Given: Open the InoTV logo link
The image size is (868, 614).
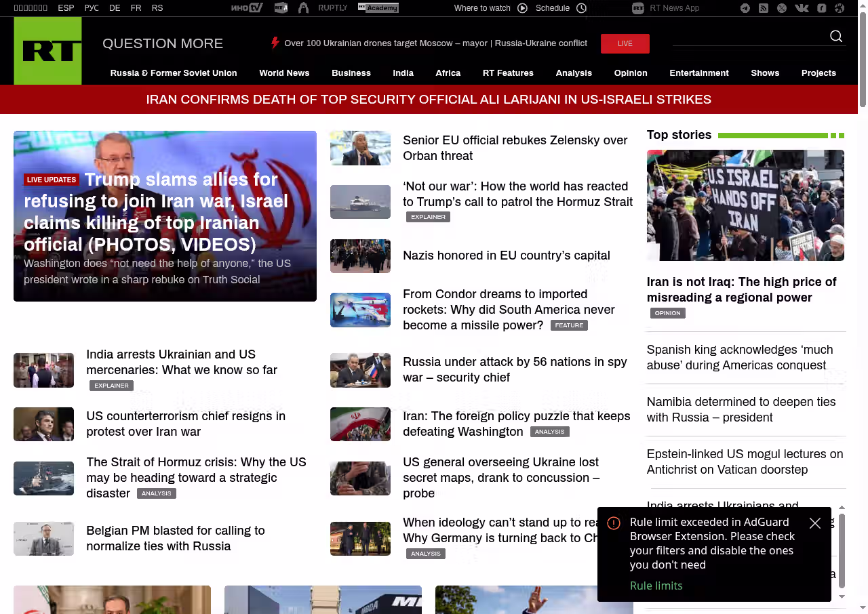Looking at the screenshot, I should pyautogui.click(x=247, y=8).
